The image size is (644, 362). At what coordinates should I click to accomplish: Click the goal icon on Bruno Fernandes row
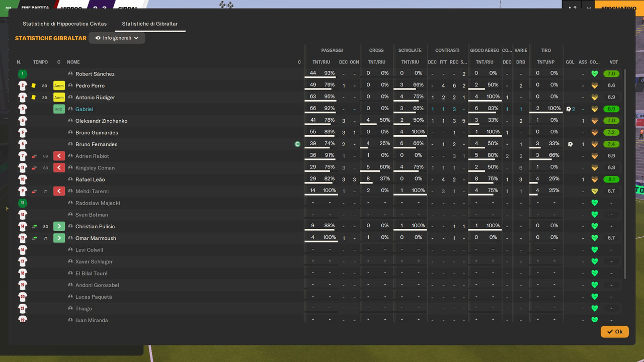[x=570, y=144]
